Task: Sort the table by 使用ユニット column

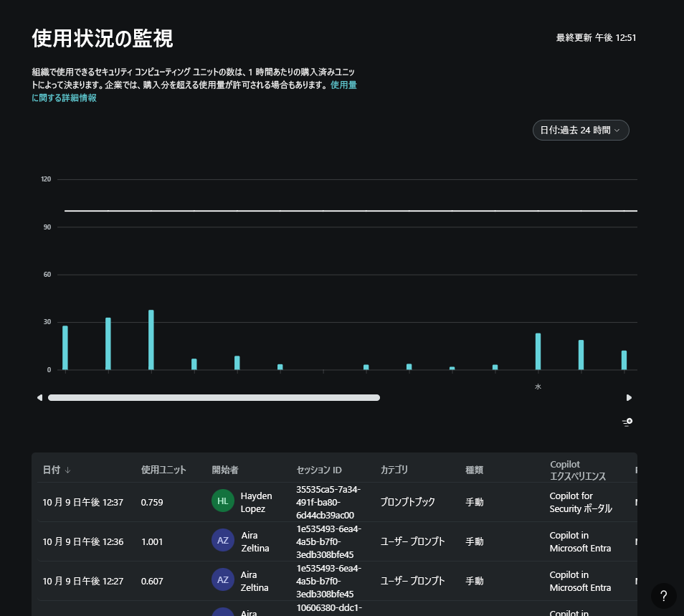Action: 163,470
